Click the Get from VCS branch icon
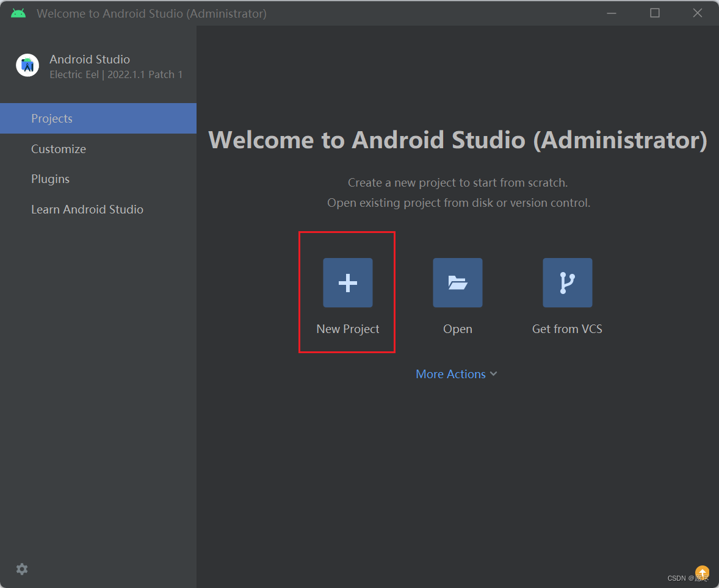Image resolution: width=719 pixels, height=588 pixels. pyautogui.click(x=567, y=282)
